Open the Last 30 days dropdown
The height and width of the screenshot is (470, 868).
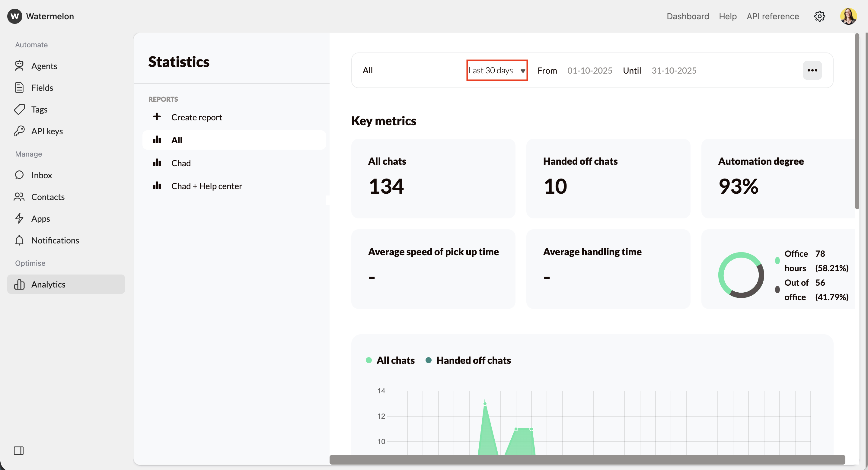pyautogui.click(x=496, y=70)
